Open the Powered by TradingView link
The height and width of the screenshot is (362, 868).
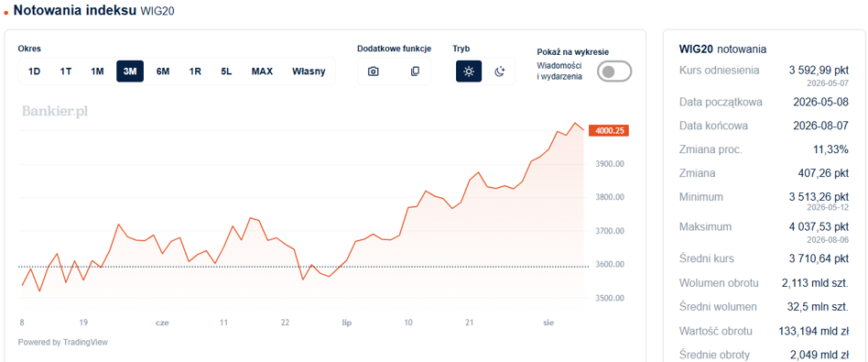(63, 342)
